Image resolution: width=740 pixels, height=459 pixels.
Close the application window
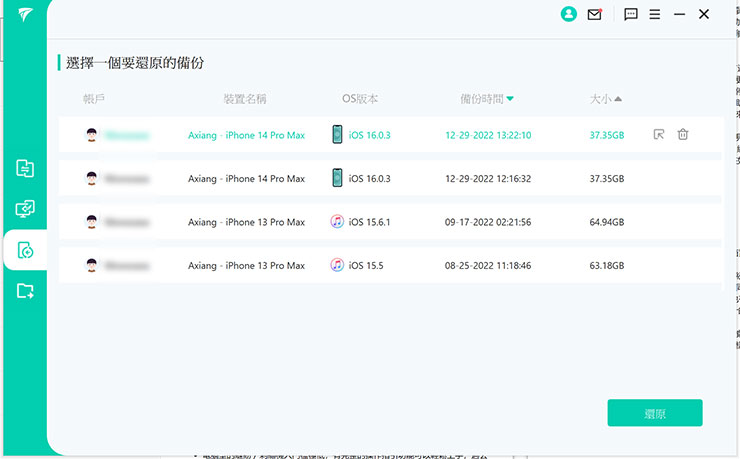(704, 14)
